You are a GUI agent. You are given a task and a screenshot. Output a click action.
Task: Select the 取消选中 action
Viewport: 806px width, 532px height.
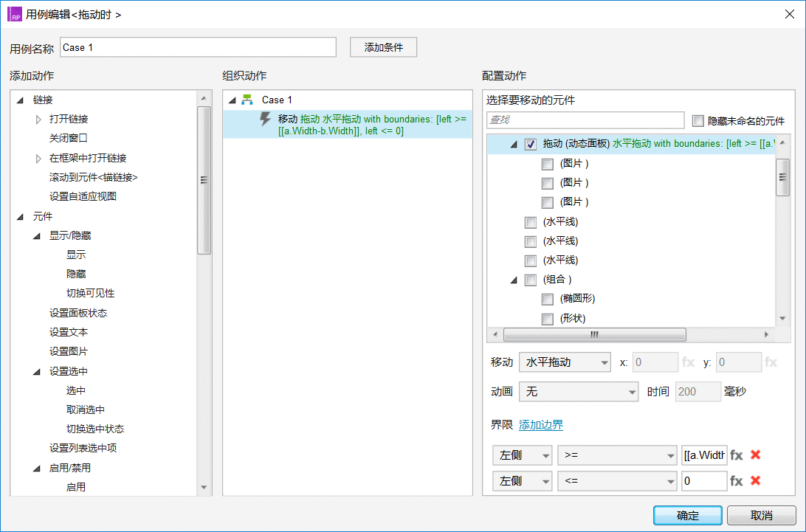(x=86, y=410)
